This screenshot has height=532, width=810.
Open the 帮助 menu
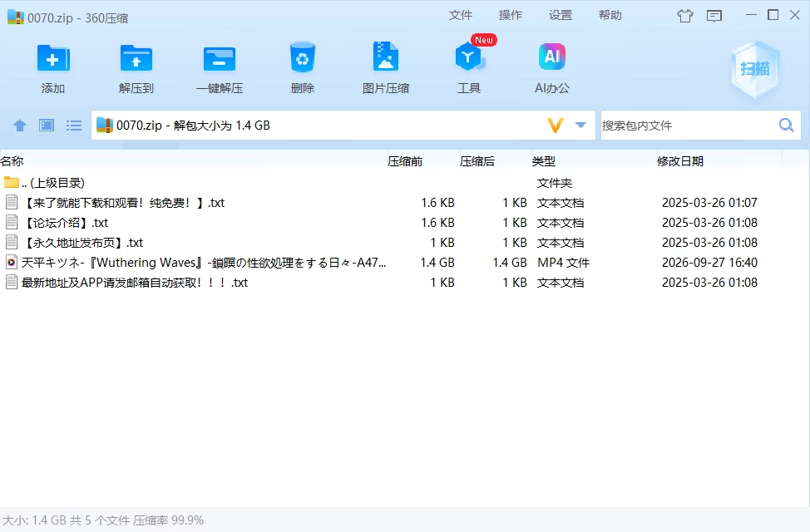tap(610, 15)
